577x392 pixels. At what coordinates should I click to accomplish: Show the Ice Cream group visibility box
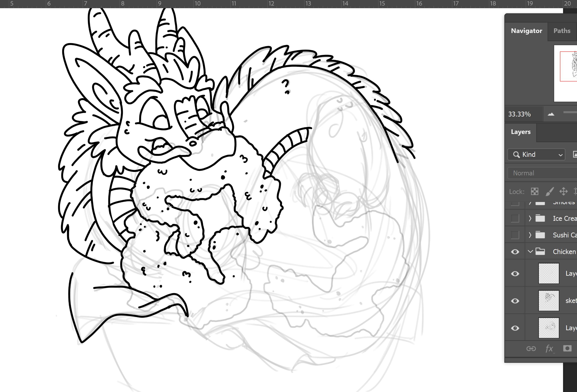(x=515, y=219)
